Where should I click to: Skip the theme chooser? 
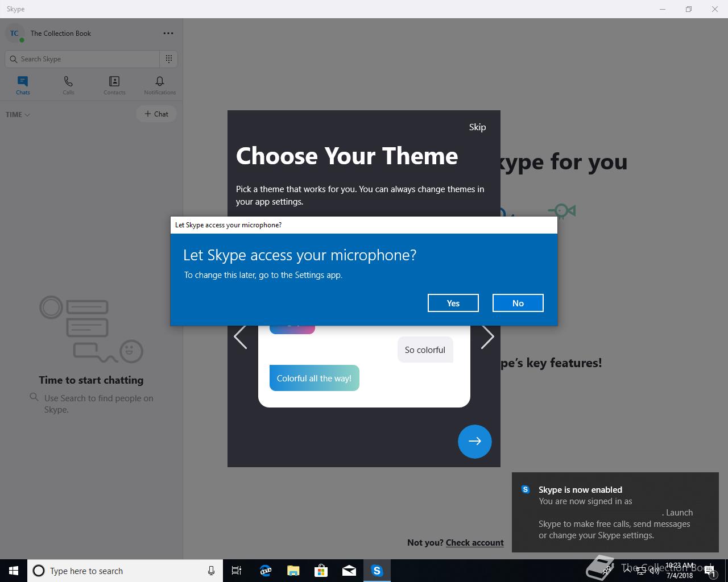click(x=477, y=127)
